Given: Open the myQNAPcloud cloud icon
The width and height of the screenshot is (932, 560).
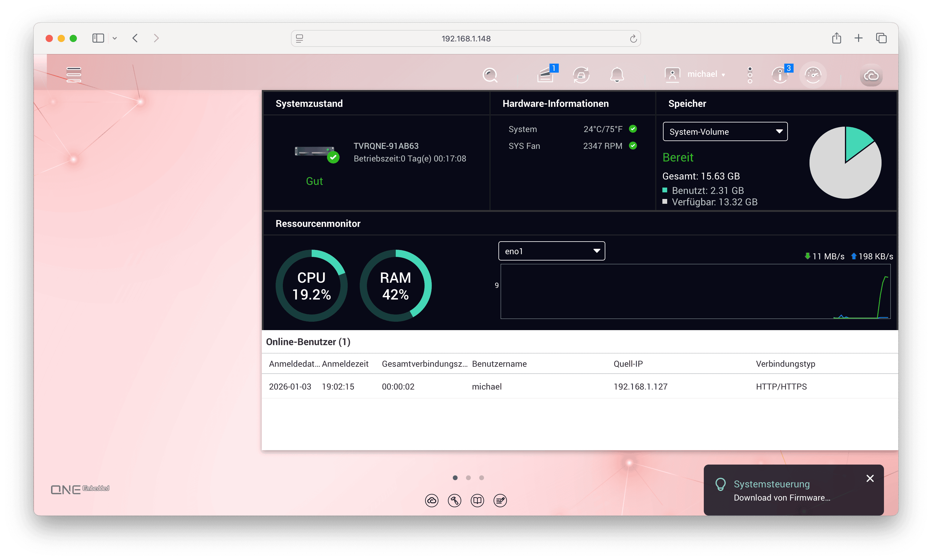Looking at the screenshot, I should click(871, 75).
